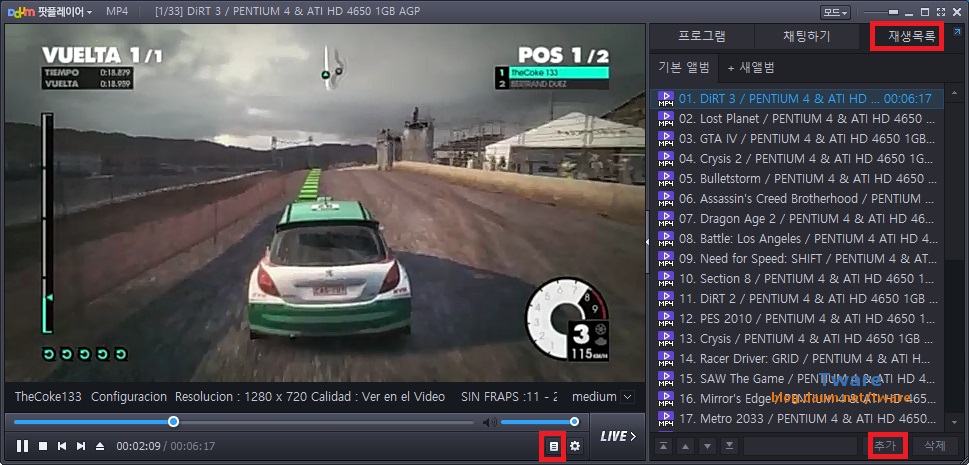
Task: Select playlist item 01. DiRT 3
Action: 797,99
